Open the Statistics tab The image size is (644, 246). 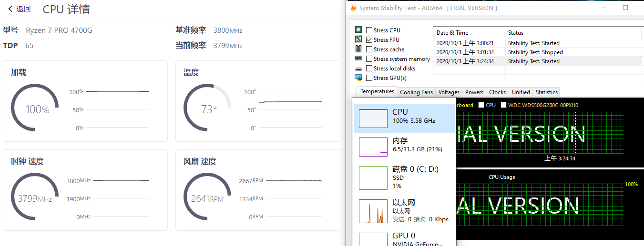[x=546, y=92]
